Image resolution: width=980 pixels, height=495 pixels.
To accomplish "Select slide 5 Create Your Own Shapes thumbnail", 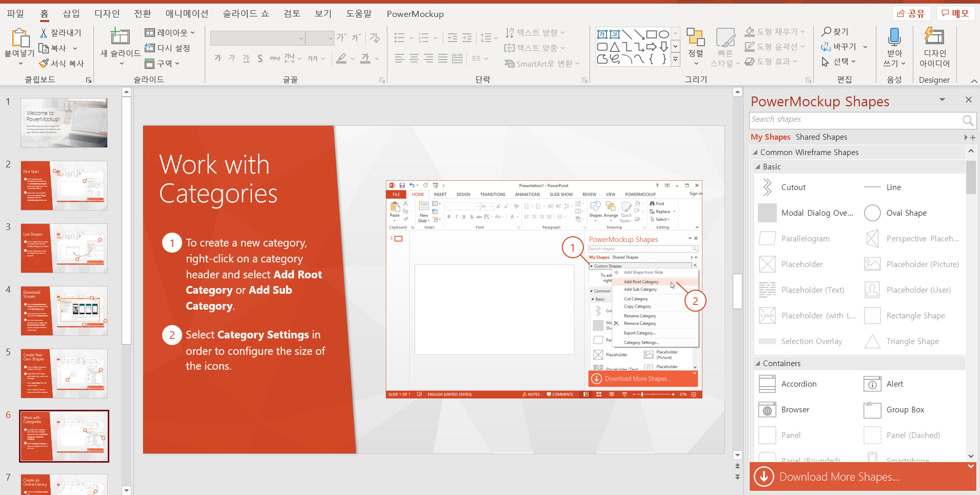I will click(64, 374).
